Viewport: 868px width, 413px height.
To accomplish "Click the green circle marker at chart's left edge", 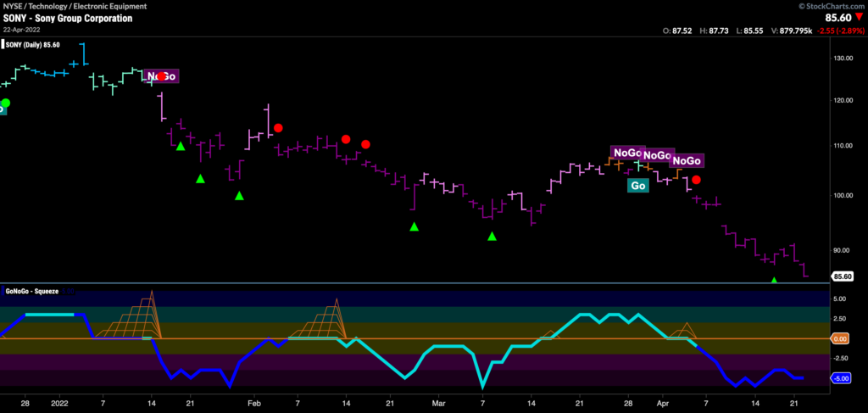I will [x=6, y=103].
